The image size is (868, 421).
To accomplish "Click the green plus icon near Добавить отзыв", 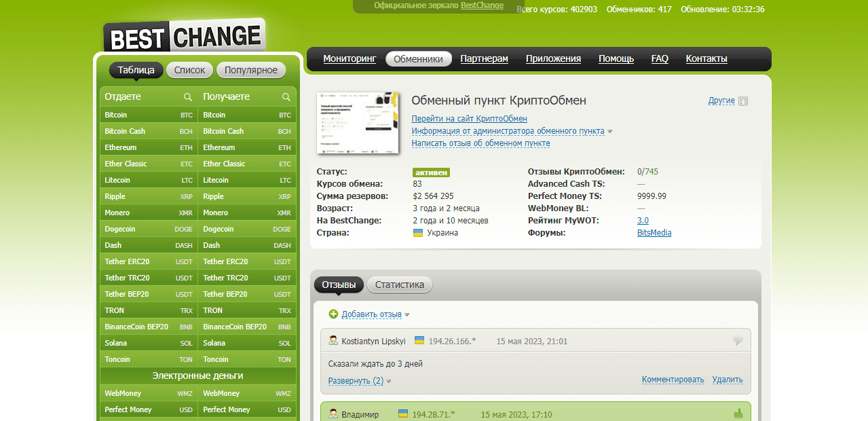I will (x=333, y=314).
